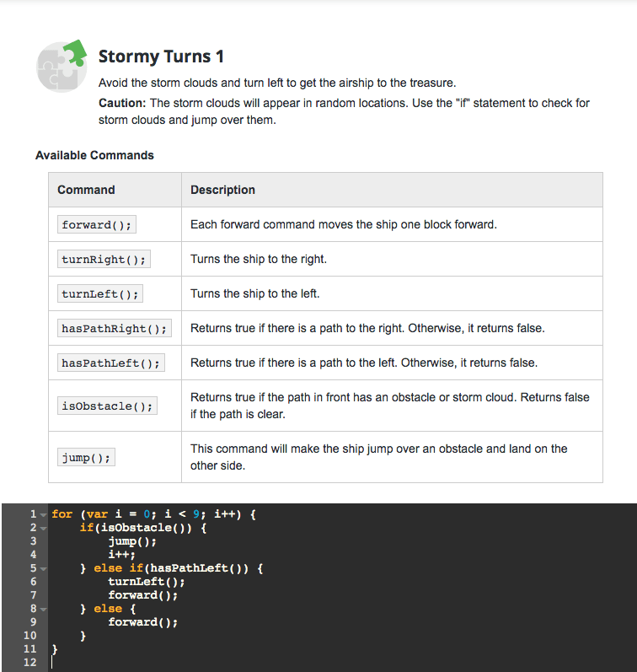Click the turnLeft(); call on code line 6

coord(146,582)
